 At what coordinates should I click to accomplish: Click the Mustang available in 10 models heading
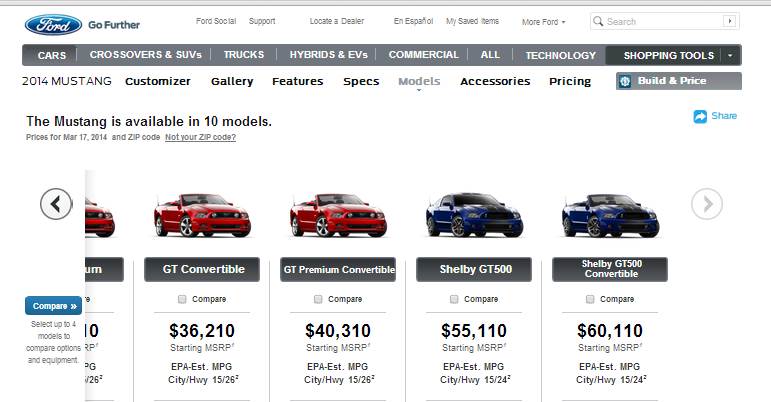[149, 121]
